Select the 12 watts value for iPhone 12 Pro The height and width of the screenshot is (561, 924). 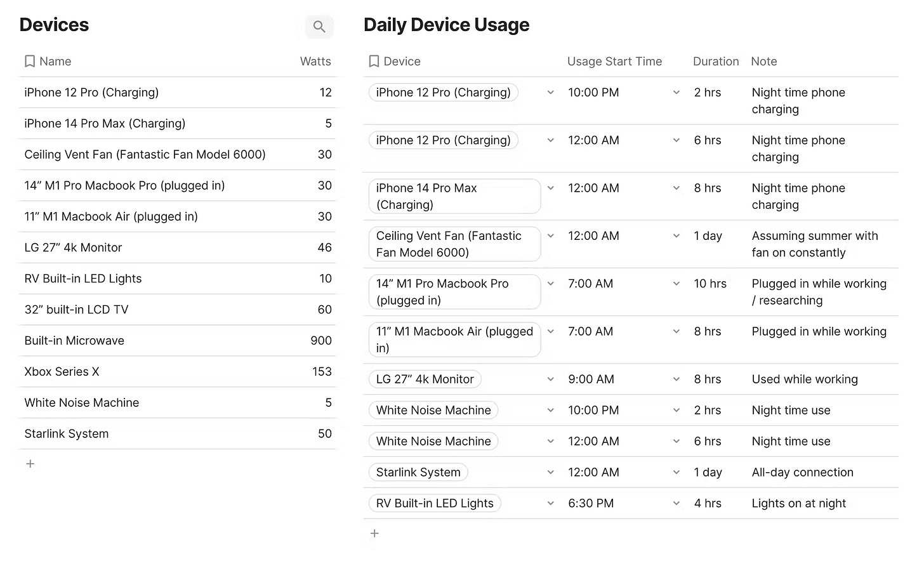coord(326,93)
